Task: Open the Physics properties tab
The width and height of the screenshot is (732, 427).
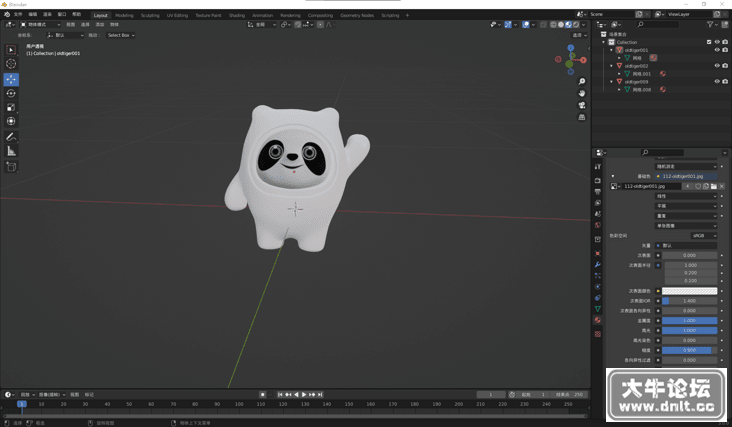Action: (598, 287)
